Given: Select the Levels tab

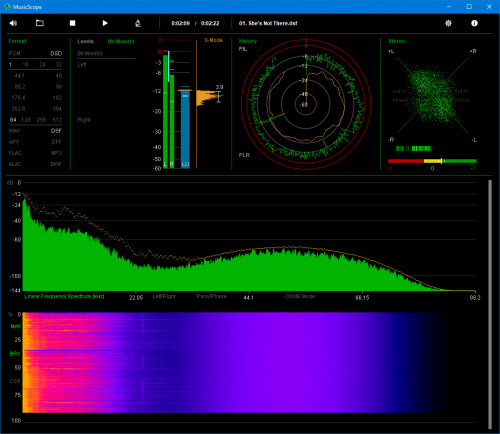Looking at the screenshot, I should [86, 41].
